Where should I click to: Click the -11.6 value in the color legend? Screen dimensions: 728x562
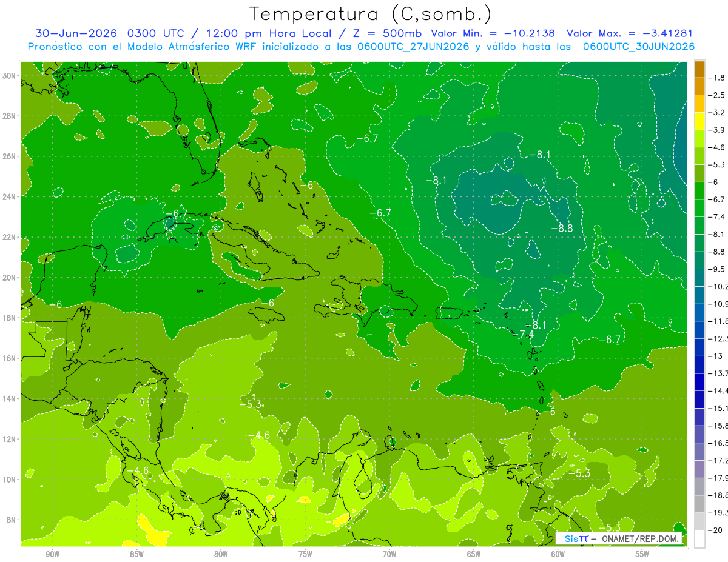click(x=718, y=321)
